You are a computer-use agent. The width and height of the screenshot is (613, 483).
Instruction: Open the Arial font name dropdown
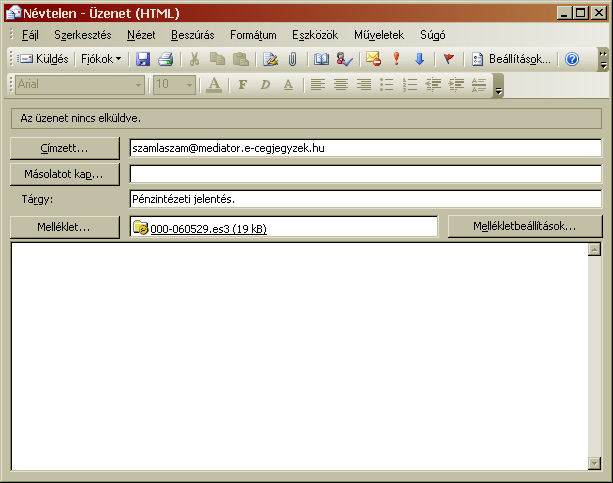[139, 85]
